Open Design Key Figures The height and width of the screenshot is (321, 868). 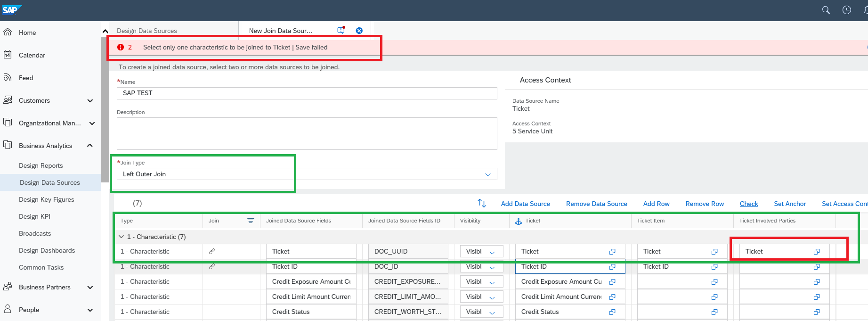(47, 199)
